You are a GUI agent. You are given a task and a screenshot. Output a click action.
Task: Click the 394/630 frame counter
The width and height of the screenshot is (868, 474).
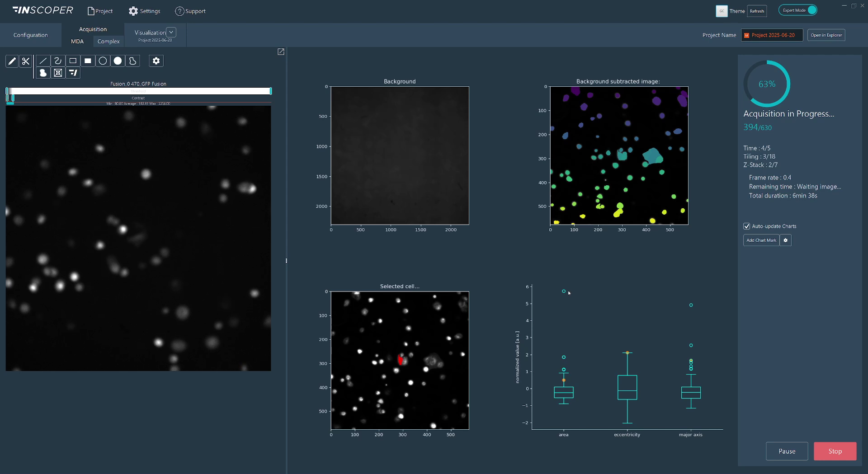[758, 127]
